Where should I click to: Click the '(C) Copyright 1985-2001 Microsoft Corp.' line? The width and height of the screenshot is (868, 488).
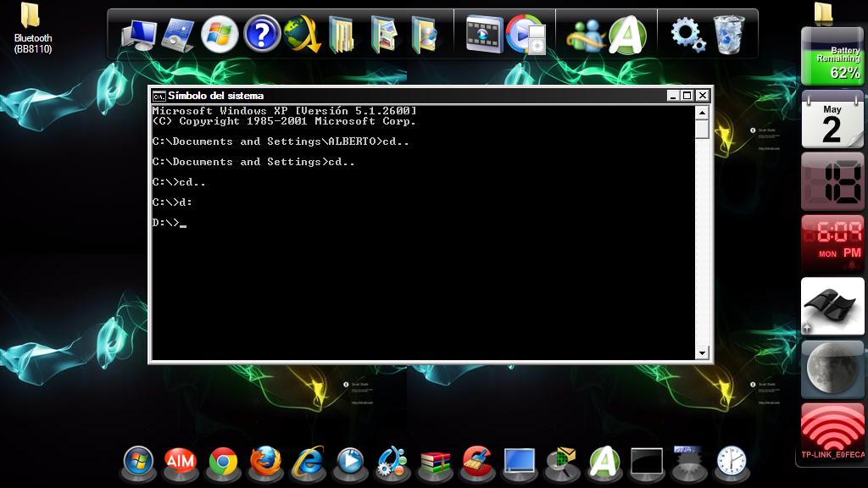pyautogui.click(x=284, y=121)
